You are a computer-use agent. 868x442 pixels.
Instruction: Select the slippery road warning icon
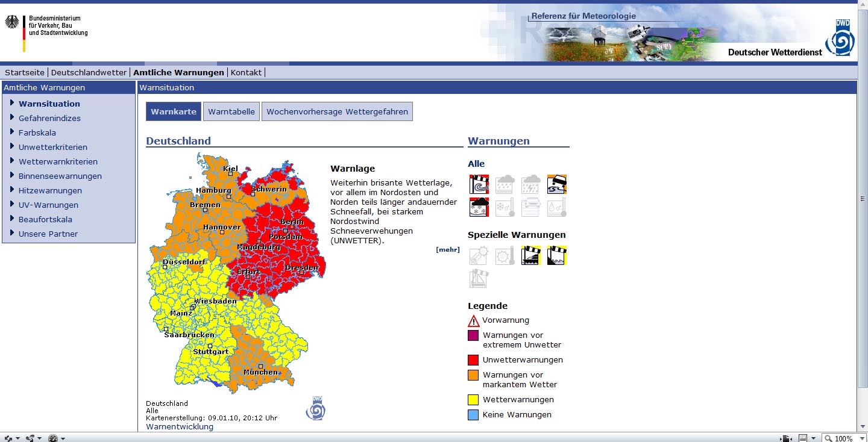pyautogui.click(x=557, y=184)
